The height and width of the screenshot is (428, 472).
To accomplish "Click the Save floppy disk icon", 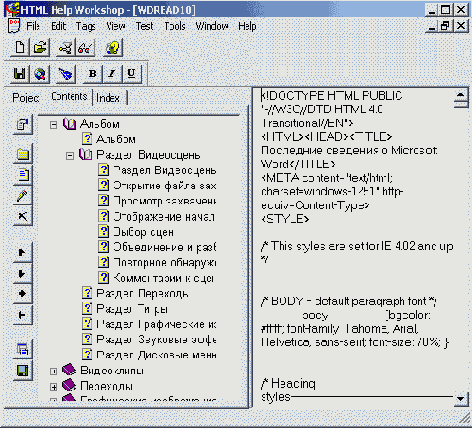I will click(20, 74).
